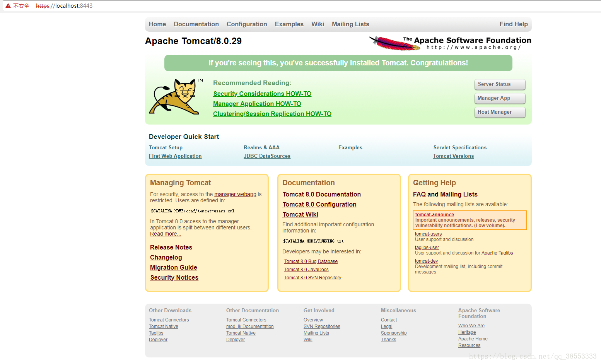601x364 pixels.
Task: Open Examples link under Developer Quick Start
Action: (350, 148)
